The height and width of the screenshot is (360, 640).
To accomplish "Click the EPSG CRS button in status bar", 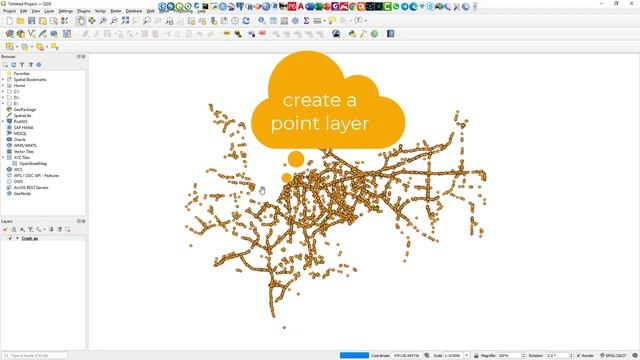I will [613, 356].
